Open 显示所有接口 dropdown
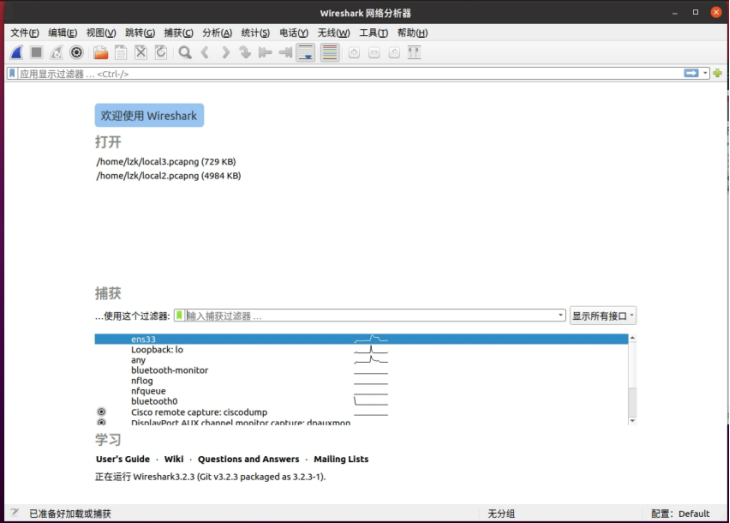The width and height of the screenshot is (730, 523). pyautogui.click(x=603, y=316)
